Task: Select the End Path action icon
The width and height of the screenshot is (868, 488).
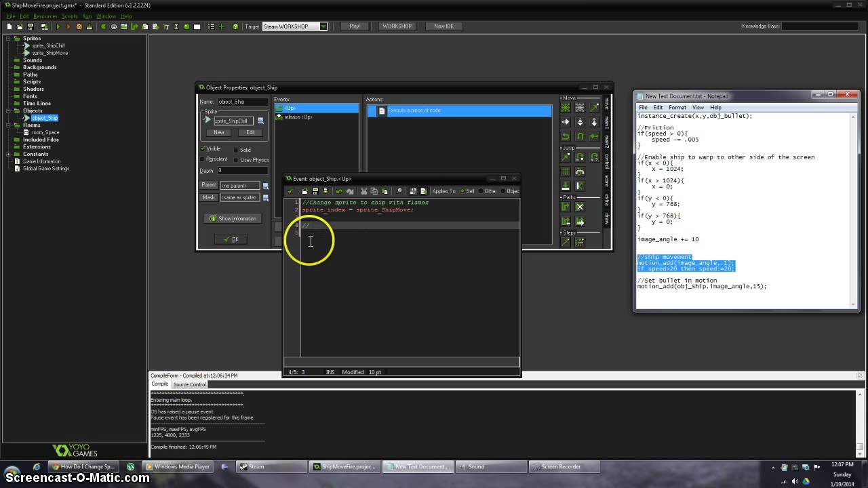Action: coord(580,207)
